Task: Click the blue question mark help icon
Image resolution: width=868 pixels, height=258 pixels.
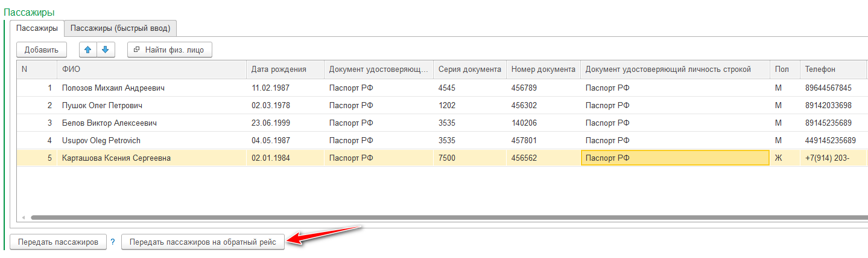Action: click(112, 242)
